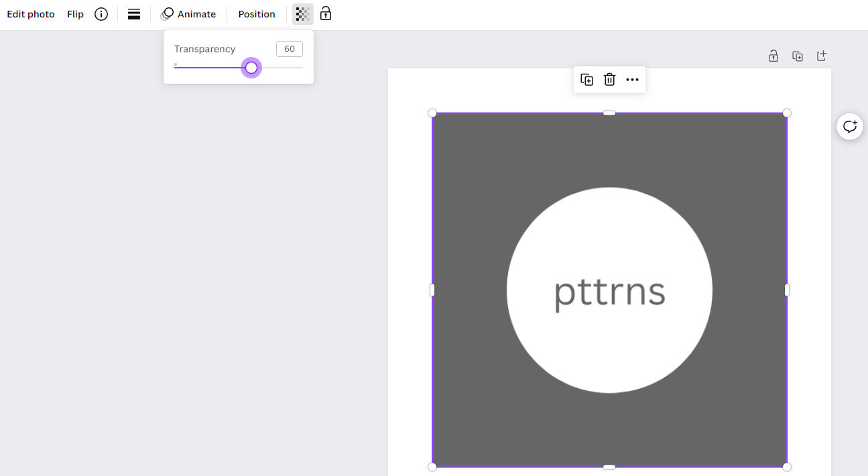Viewport: 868px width, 476px height.
Task: Click the top-left corner resize handle
Action: pos(432,113)
